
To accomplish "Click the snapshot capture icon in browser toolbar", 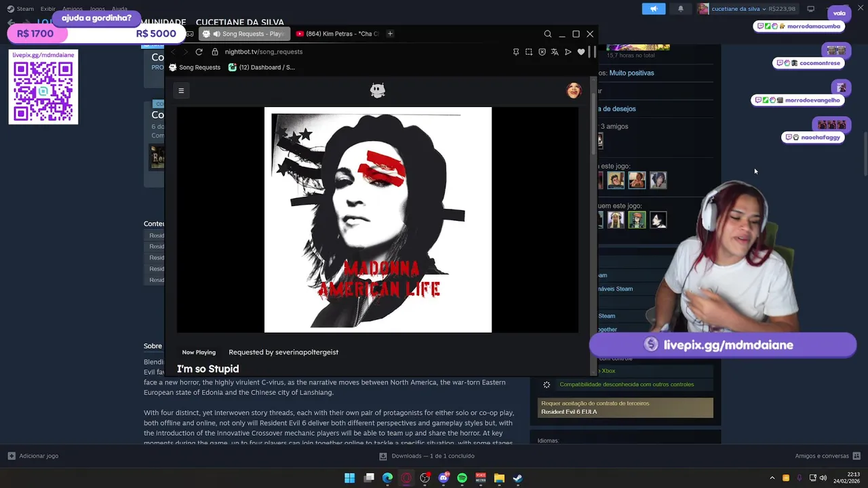I will tap(529, 52).
